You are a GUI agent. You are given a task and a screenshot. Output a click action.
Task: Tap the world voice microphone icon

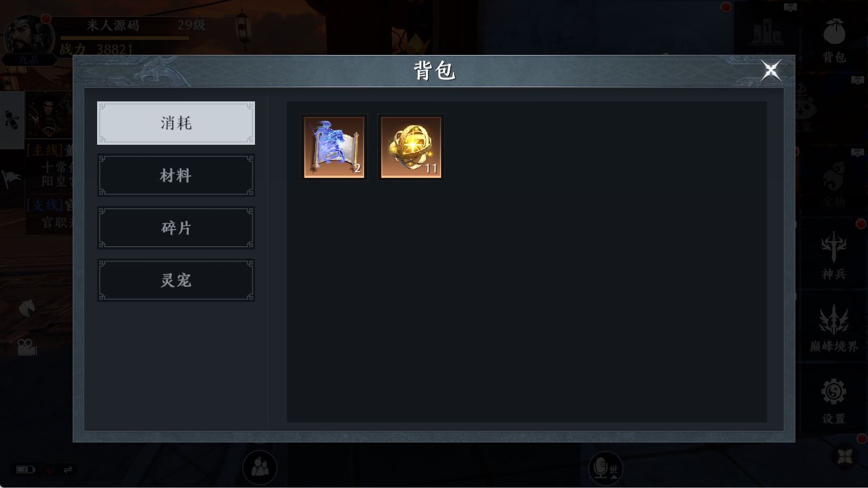[x=605, y=468]
